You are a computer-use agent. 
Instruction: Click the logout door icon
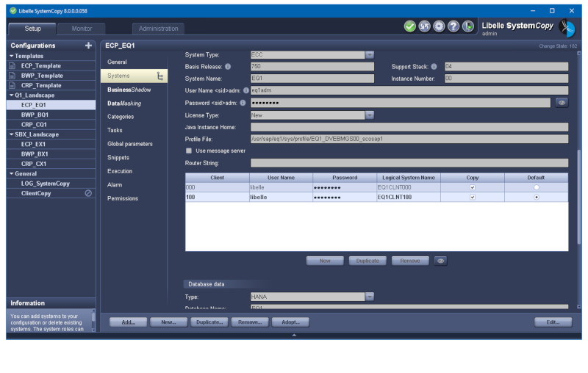[x=468, y=26]
